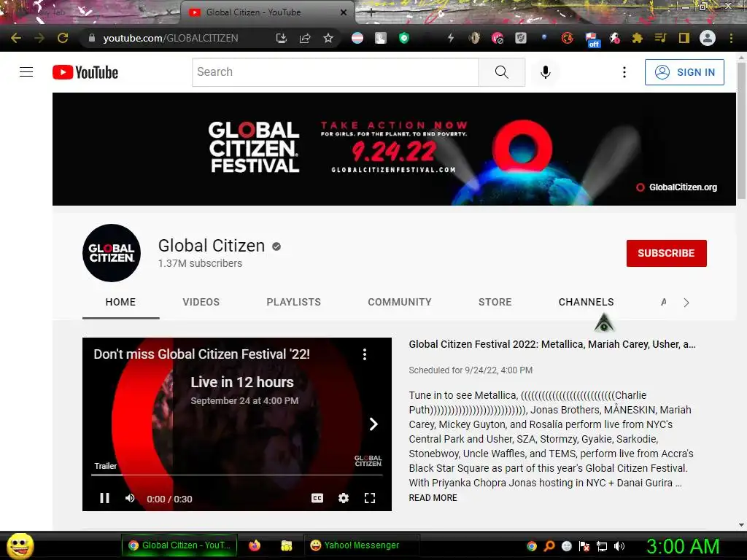
Task: Open the Chrome three-dot menu
Action: coord(731,38)
